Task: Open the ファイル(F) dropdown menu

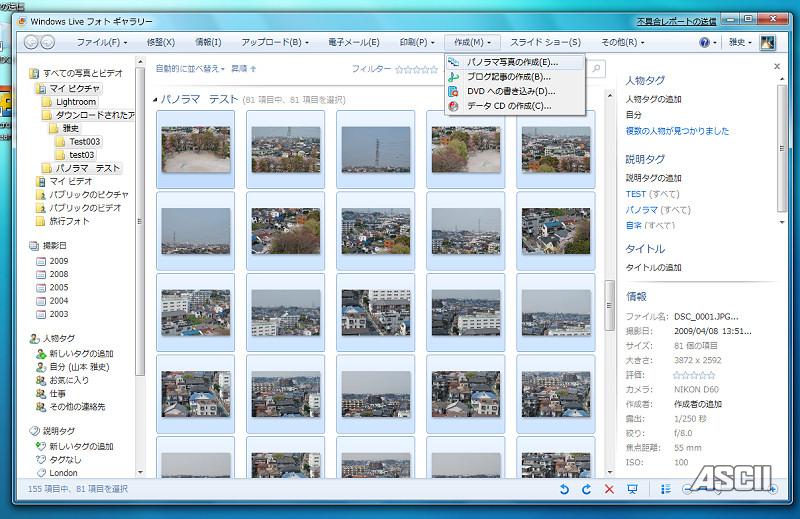Action: pyautogui.click(x=101, y=42)
